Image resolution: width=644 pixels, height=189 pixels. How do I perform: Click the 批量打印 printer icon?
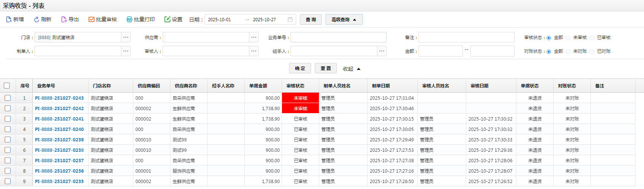pyautogui.click(x=129, y=19)
